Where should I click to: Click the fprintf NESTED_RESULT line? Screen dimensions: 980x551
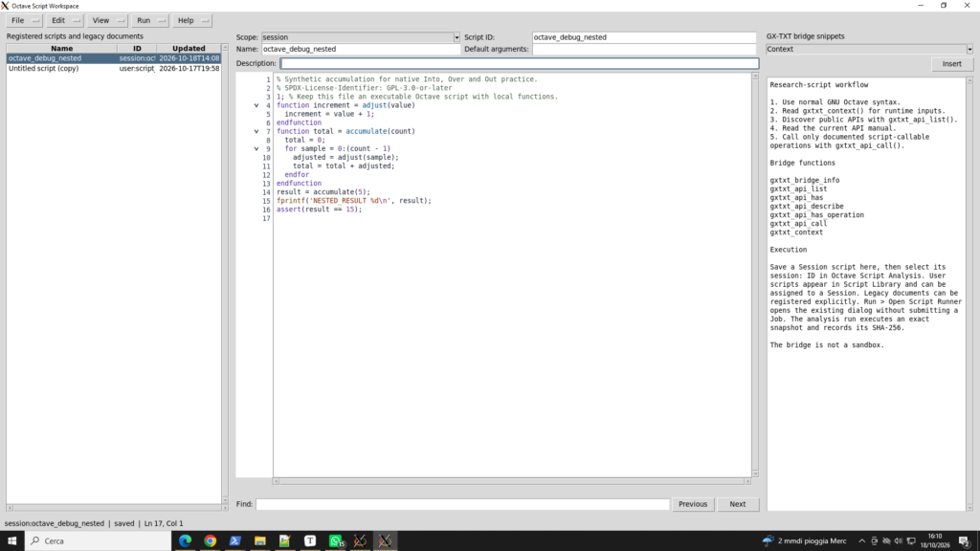(x=354, y=201)
